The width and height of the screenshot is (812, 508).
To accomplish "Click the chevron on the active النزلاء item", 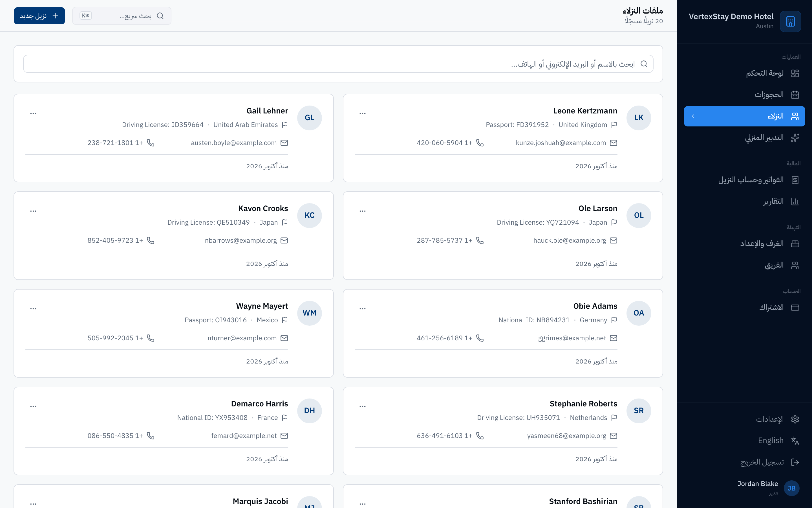I will 693,116.
